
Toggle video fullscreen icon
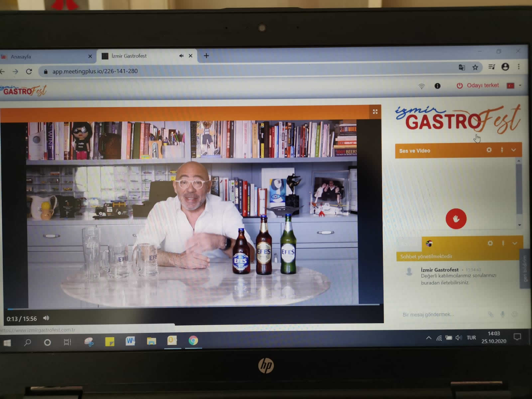click(x=375, y=112)
